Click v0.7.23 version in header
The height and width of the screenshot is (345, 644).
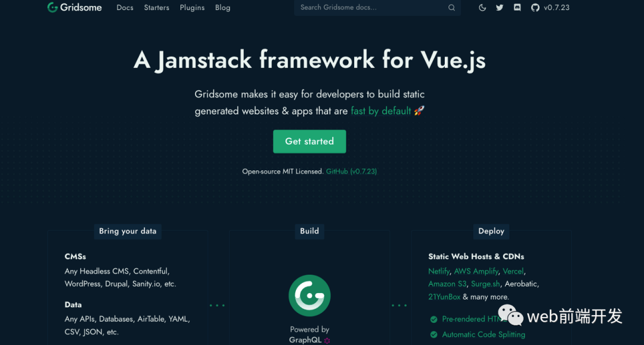556,7
